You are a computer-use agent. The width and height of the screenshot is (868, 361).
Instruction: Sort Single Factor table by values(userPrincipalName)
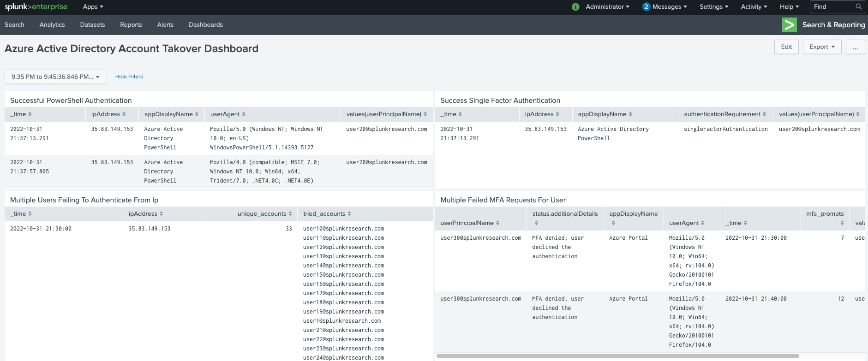pos(820,114)
